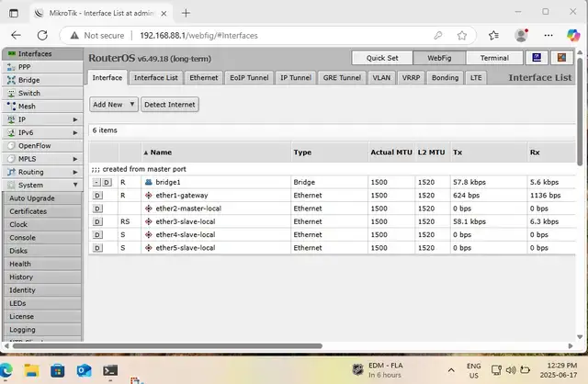Click the ether2-master-local ethernet icon
The image size is (588, 384).
(x=149, y=209)
